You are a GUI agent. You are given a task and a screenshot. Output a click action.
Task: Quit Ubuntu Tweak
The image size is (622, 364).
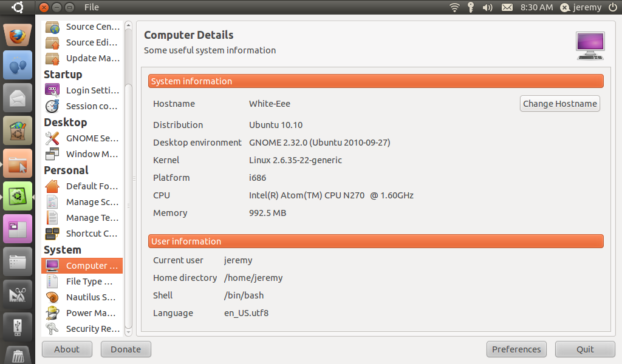pyautogui.click(x=585, y=349)
